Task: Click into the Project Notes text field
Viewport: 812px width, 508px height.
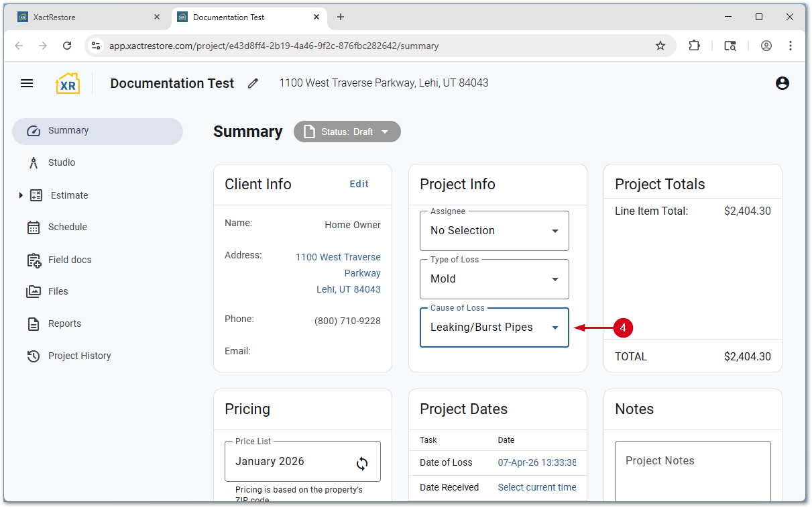Action: coord(692,470)
